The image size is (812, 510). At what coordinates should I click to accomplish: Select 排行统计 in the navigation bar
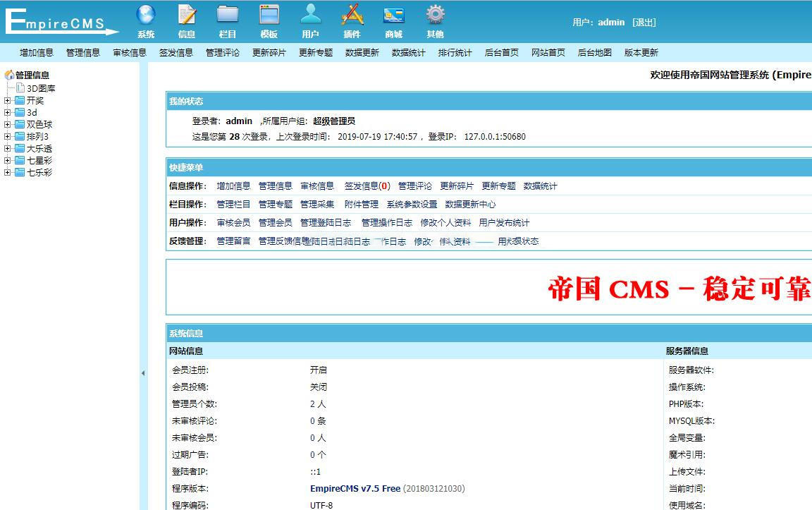point(455,52)
